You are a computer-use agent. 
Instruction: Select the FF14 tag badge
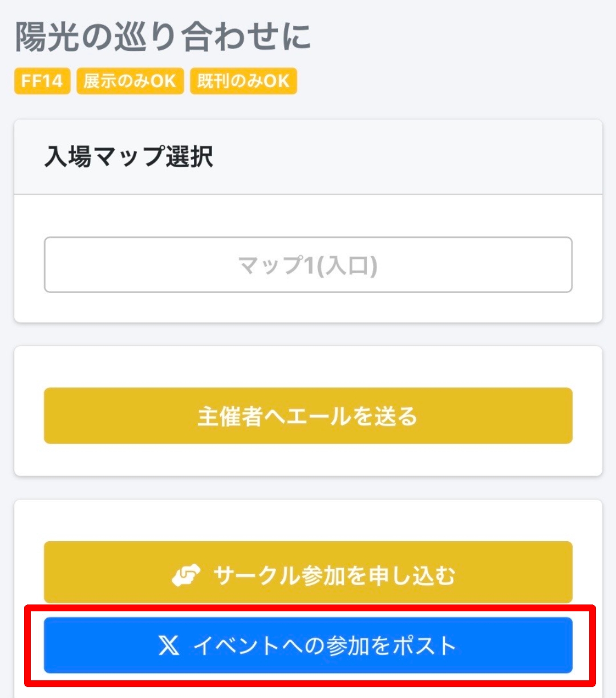42,81
